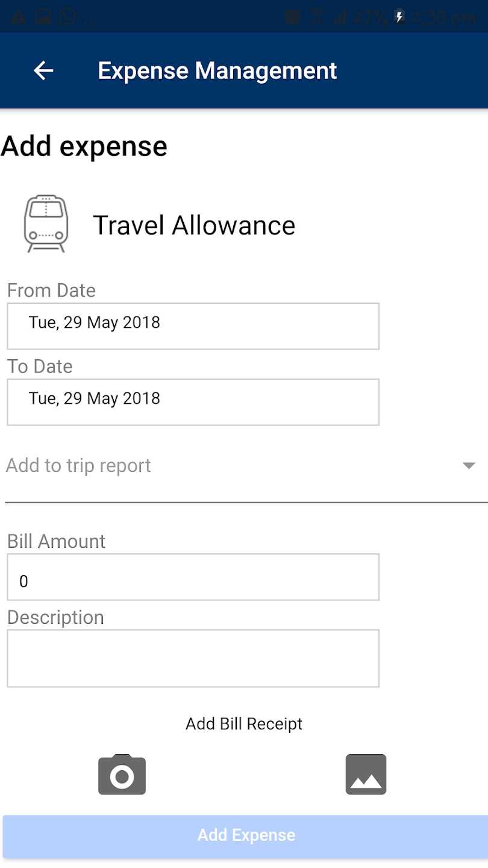Tap the warning notification icon in status bar

[x=18, y=16]
